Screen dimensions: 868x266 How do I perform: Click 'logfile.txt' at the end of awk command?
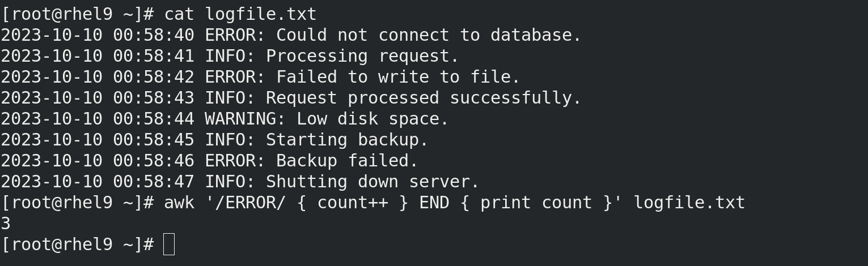(689, 203)
